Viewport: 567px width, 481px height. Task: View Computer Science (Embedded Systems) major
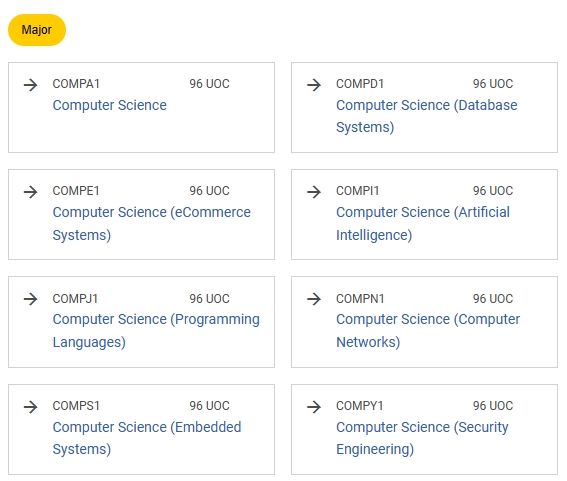pyautogui.click(x=147, y=438)
